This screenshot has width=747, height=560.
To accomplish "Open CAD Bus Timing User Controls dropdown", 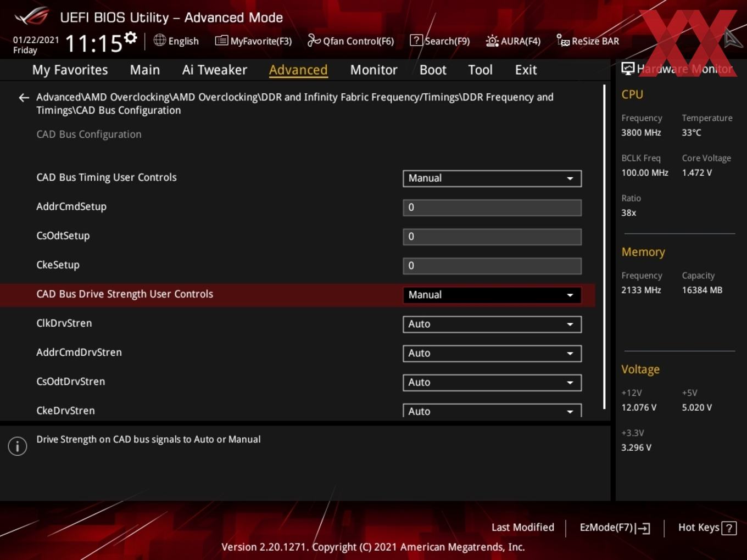I will tap(492, 178).
